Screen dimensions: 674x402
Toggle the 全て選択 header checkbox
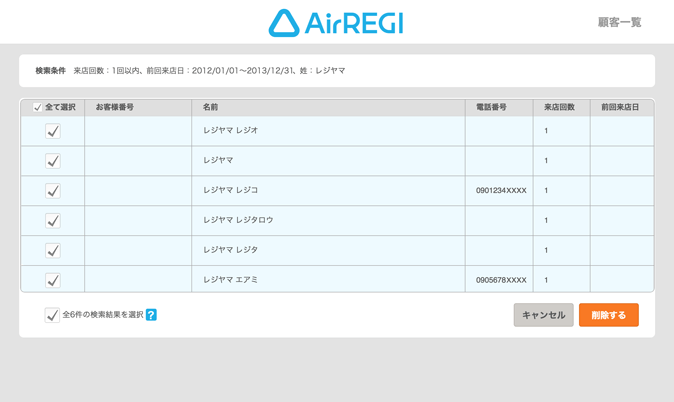coord(38,107)
